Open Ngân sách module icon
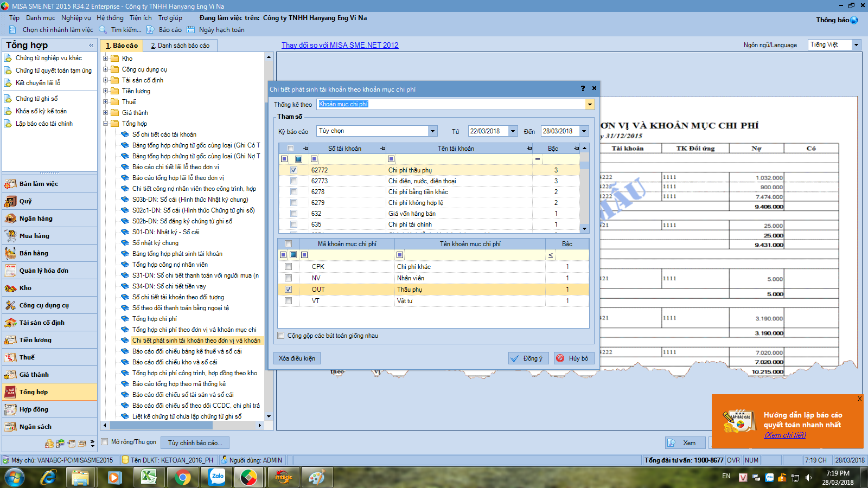The width and height of the screenshot is (868, 488). (10, 427)
